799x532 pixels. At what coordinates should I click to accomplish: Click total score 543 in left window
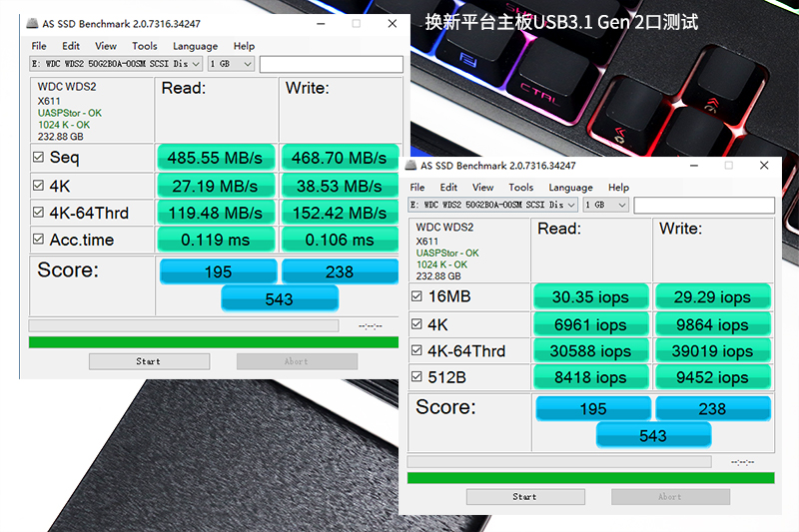coord(280,298)
